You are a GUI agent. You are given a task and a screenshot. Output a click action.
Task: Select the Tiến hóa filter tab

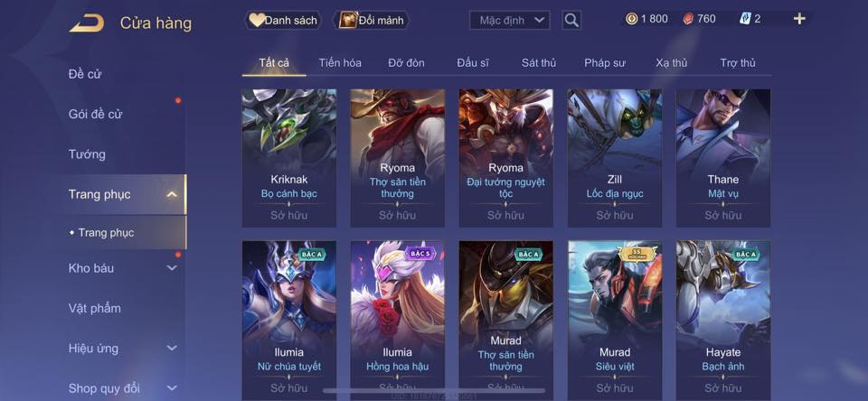click(x=340, y=63)
